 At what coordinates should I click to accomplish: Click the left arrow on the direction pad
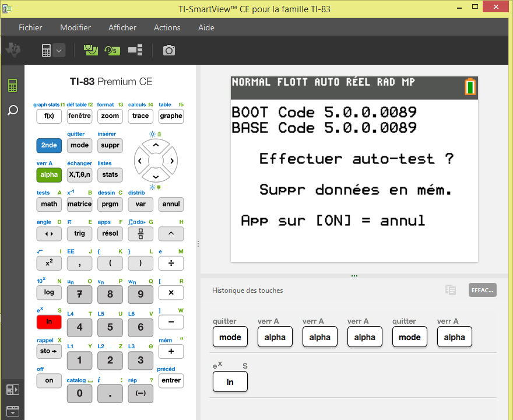140,161
